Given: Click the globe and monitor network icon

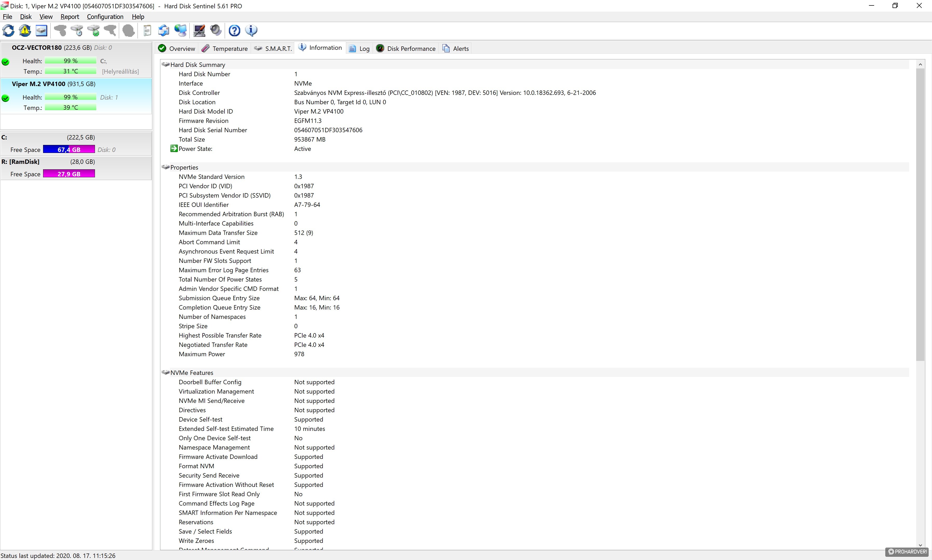Looking at the screenshot, I should (x=181, y=31).
